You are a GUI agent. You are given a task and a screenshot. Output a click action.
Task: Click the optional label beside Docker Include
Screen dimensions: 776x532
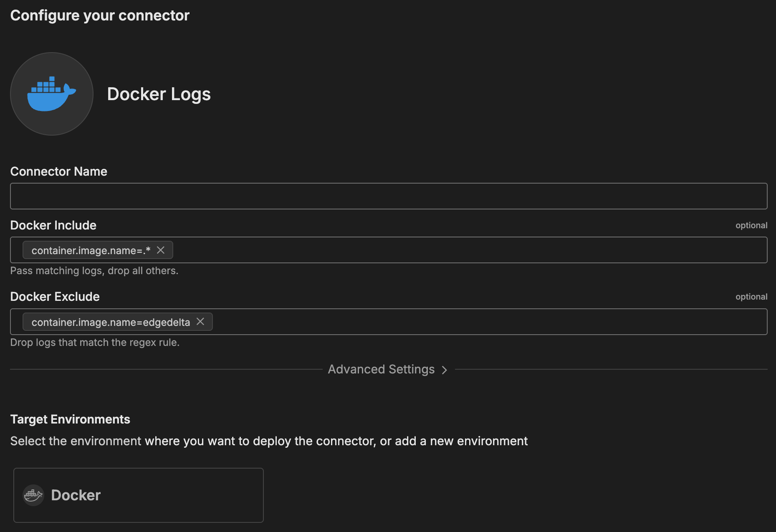[751, 225]
